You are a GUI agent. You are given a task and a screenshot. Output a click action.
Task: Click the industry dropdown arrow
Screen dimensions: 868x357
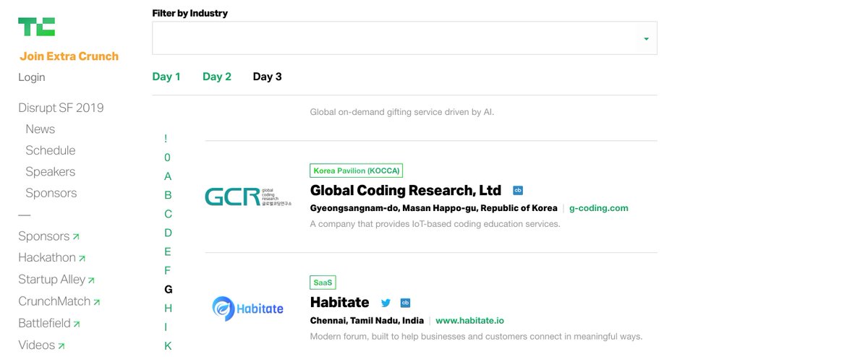646,39
